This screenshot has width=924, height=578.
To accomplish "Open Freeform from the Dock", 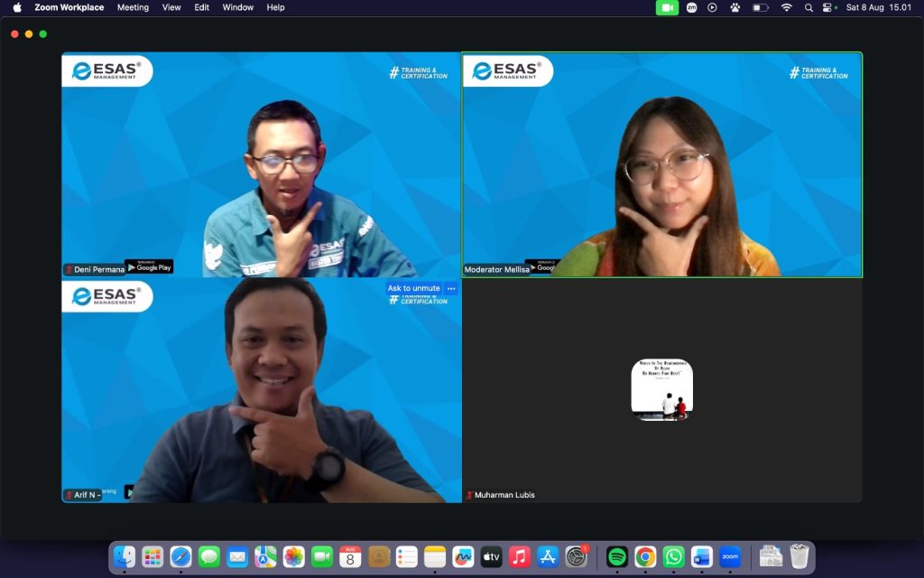I will pyautogui.click(x=463, y=556).
